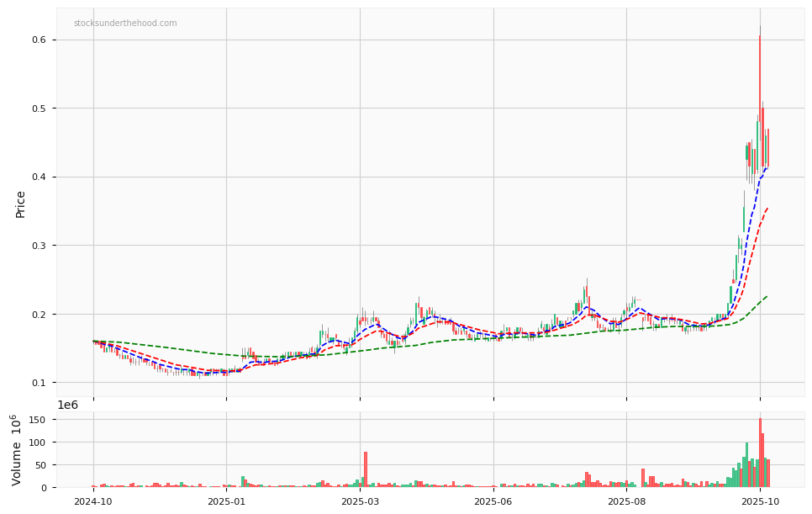Click the 150 volume tick label

pos(37,420)
